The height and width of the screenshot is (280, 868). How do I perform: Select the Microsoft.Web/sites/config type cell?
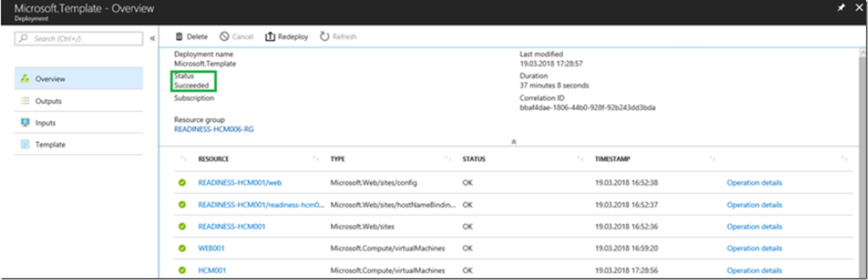374,183
